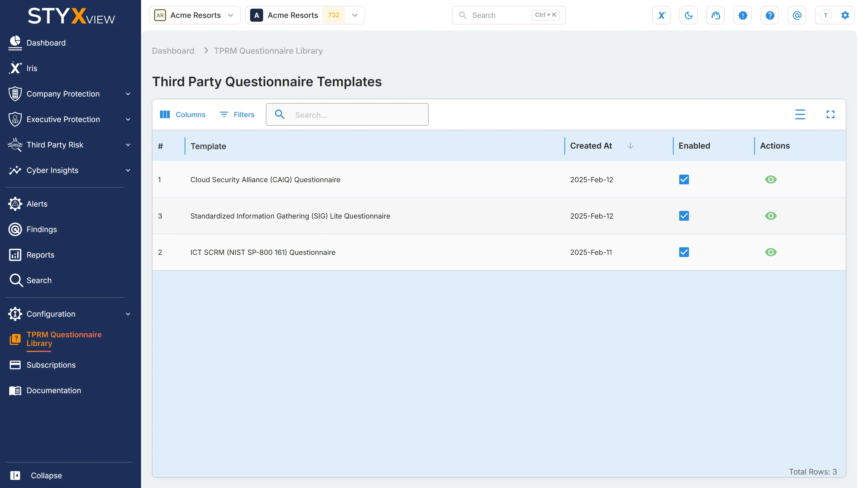The height and width of the screenshot is (488, 868).
Task: Uncheck Enabled for CAIQ Questionnaire
Action: 684,179
